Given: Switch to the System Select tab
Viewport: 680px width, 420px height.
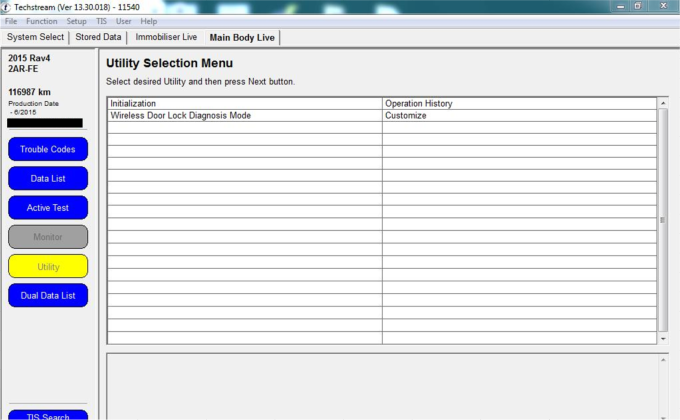Looking at the screenshot, I should (x=35, y=37).
